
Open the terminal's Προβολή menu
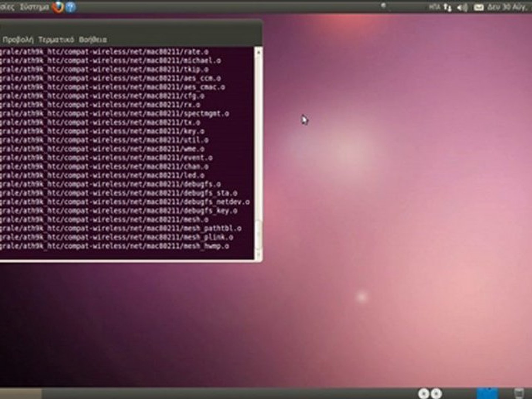(x=18, y=40)
